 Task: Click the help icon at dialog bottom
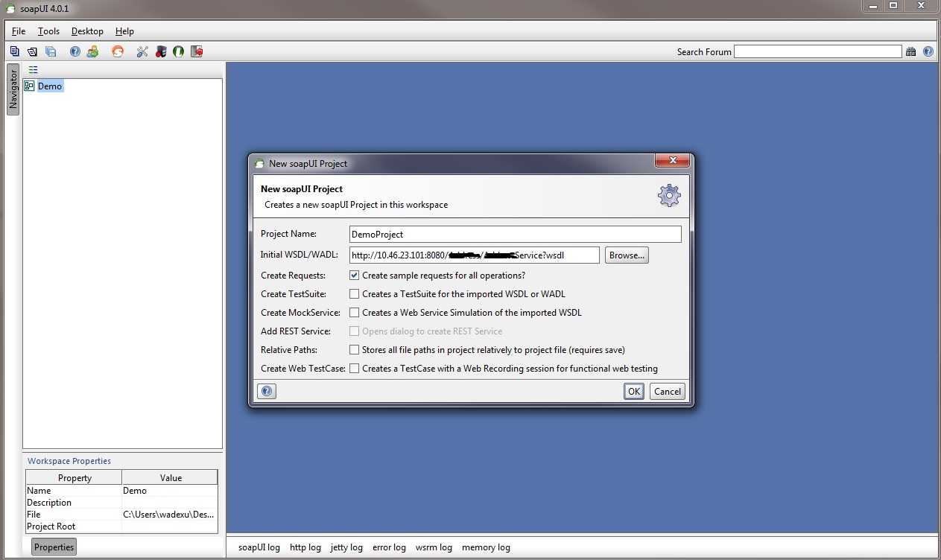pos(266,391)
